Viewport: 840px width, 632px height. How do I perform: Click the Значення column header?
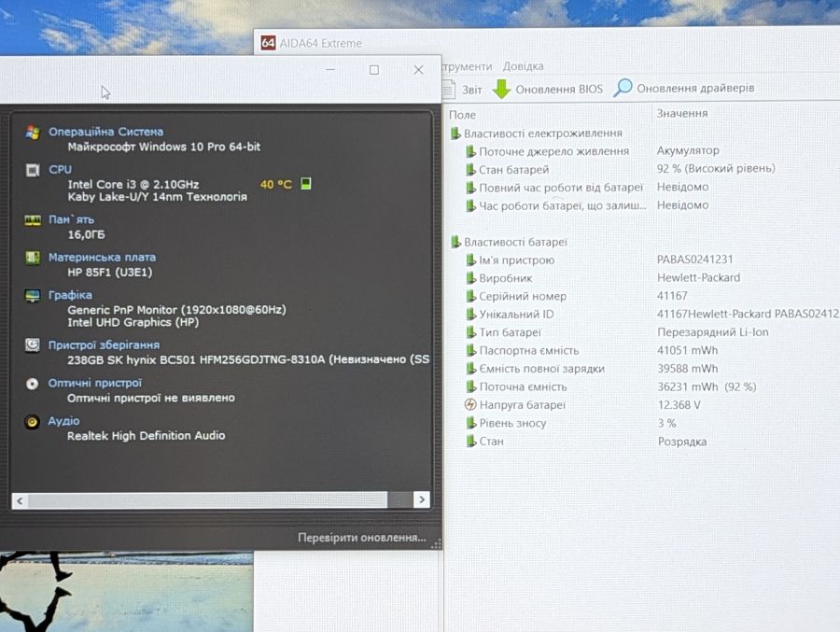point(682,114)
